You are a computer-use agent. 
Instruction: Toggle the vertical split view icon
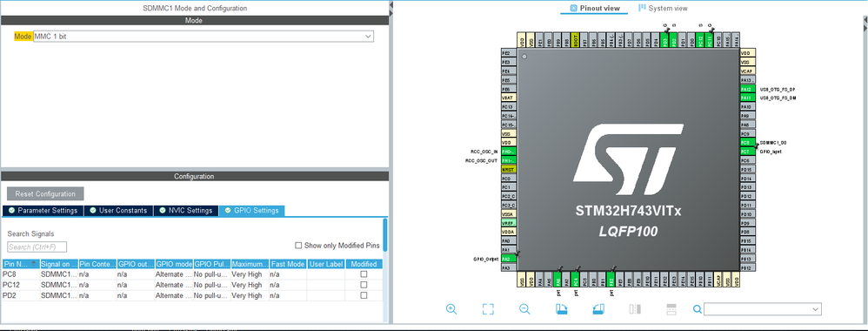point(635,309)
